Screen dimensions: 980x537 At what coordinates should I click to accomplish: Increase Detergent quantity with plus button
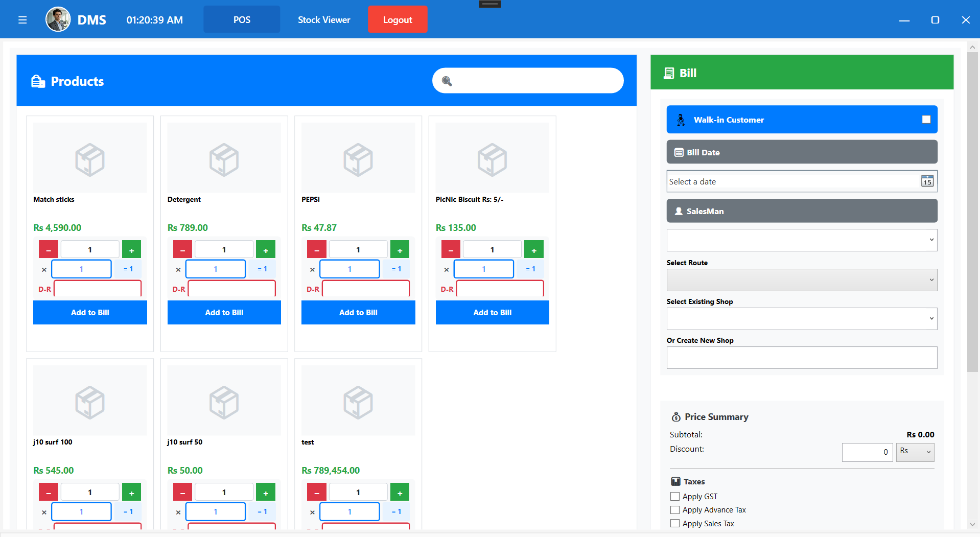coord(266,249)
